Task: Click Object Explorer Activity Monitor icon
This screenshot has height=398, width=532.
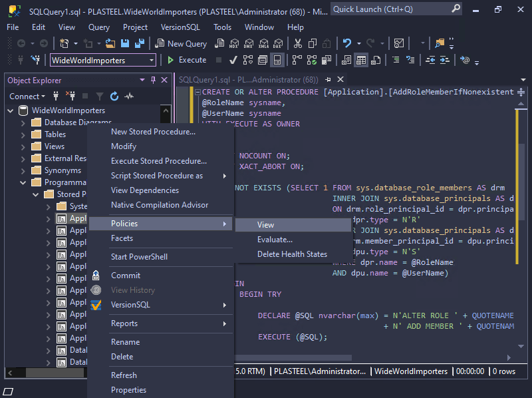Action: (129, 97)
